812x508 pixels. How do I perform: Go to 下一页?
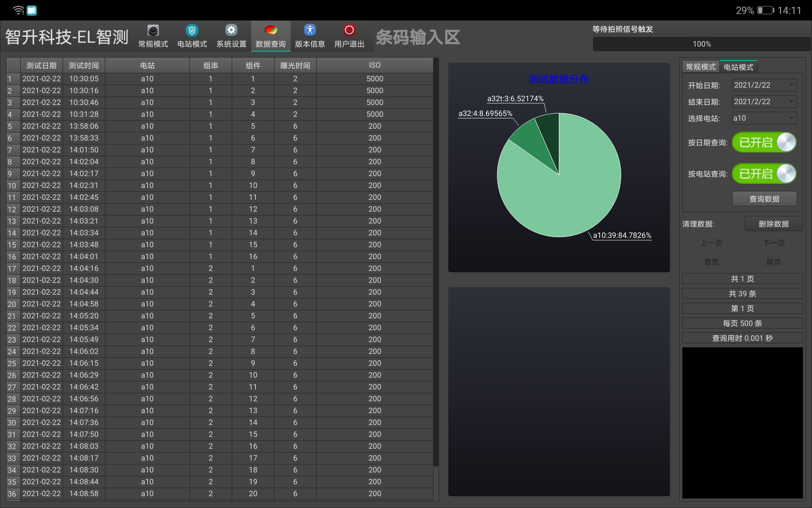pyautogui.click(x=774, y=243)
